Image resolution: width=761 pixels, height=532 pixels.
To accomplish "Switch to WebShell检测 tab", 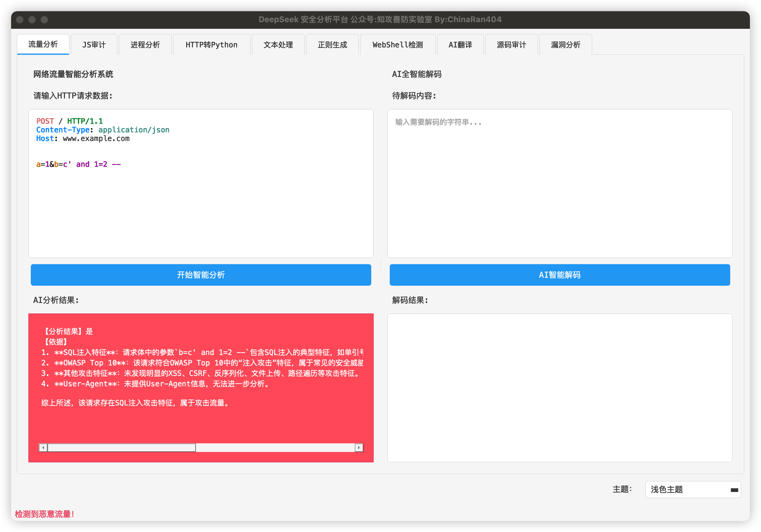I will [x=398, y=45].
